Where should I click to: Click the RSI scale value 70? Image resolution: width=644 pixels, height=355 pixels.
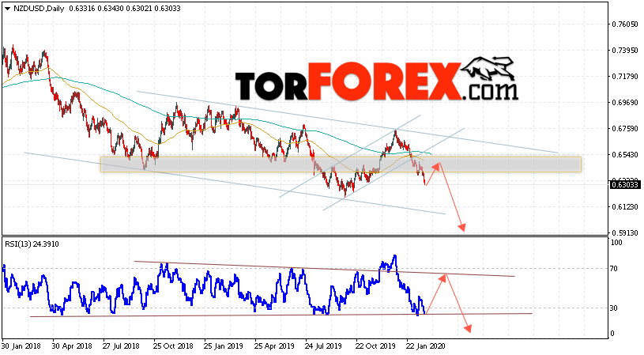point(615,269)
